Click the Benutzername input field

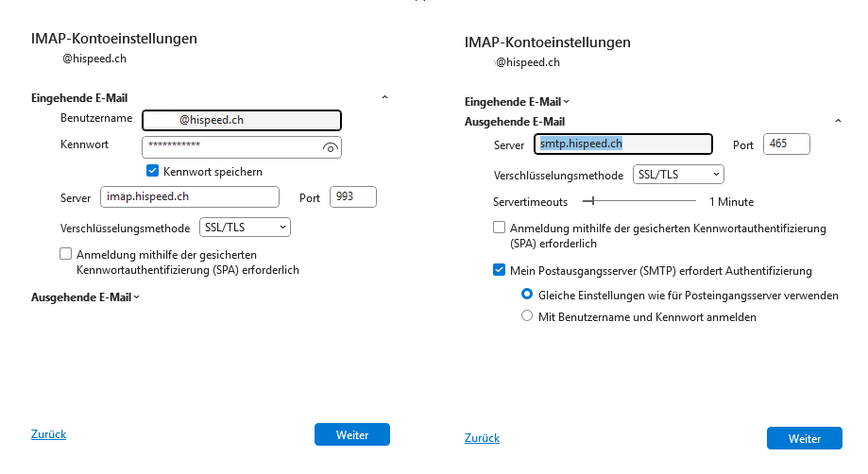click(241, 120)
